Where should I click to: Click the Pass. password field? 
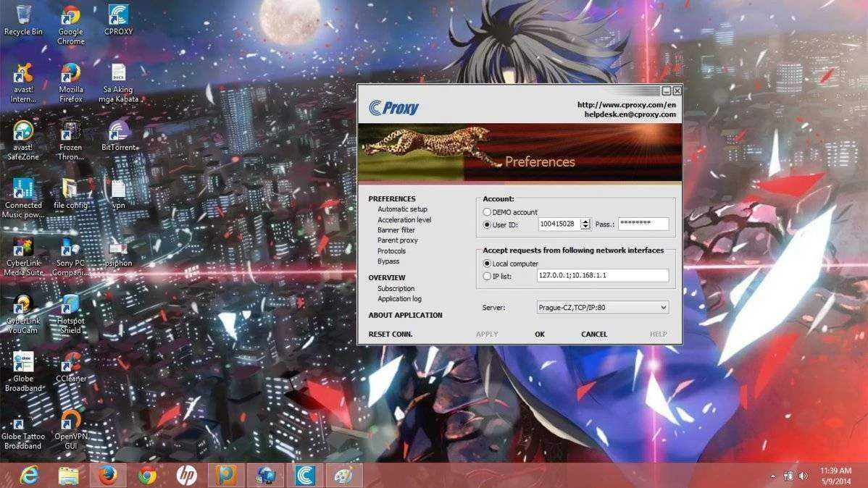[643, 224]
